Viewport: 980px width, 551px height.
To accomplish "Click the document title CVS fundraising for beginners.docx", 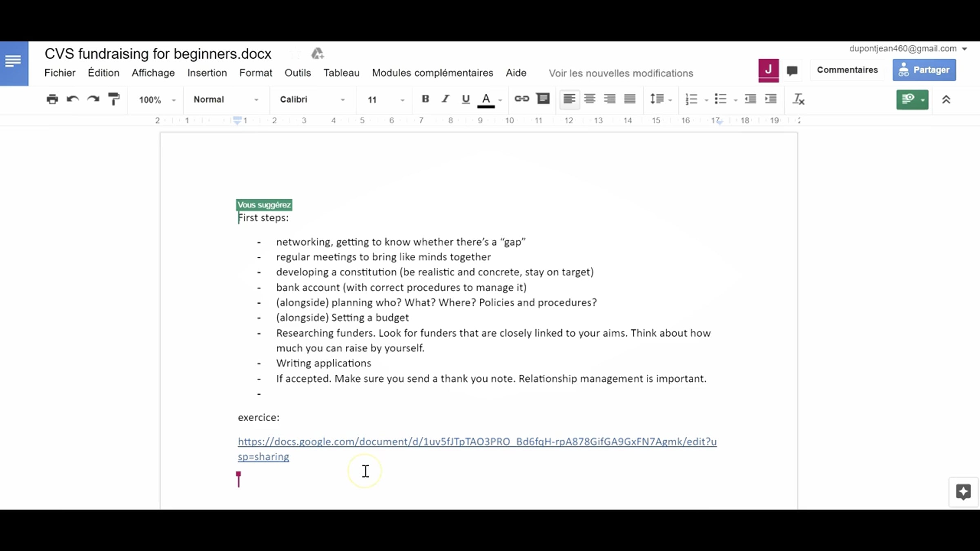I will click(158, 53).
